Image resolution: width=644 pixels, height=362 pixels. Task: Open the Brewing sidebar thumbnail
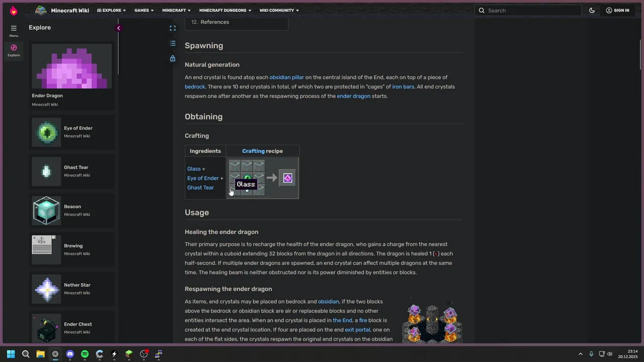pos(46,250)
